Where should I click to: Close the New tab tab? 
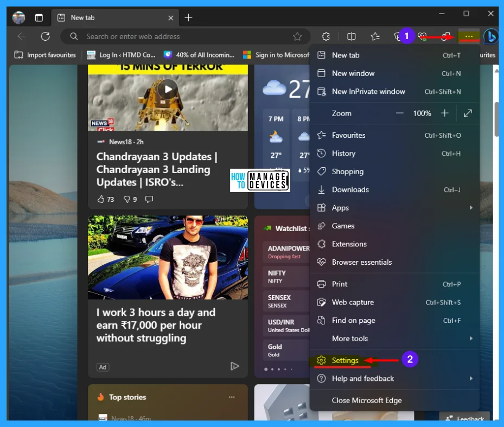(x=171, y=18)
